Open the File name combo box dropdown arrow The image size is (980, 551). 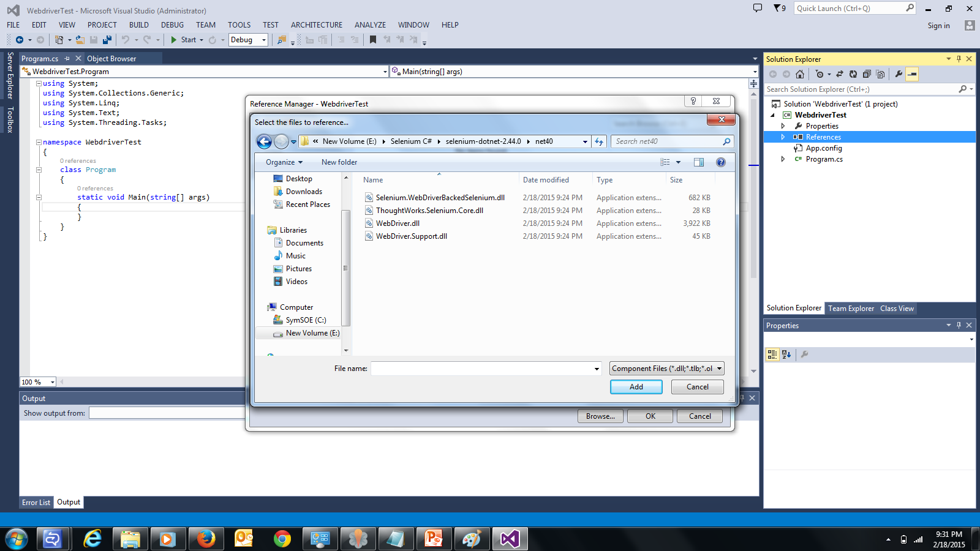[x=597, y=369]
